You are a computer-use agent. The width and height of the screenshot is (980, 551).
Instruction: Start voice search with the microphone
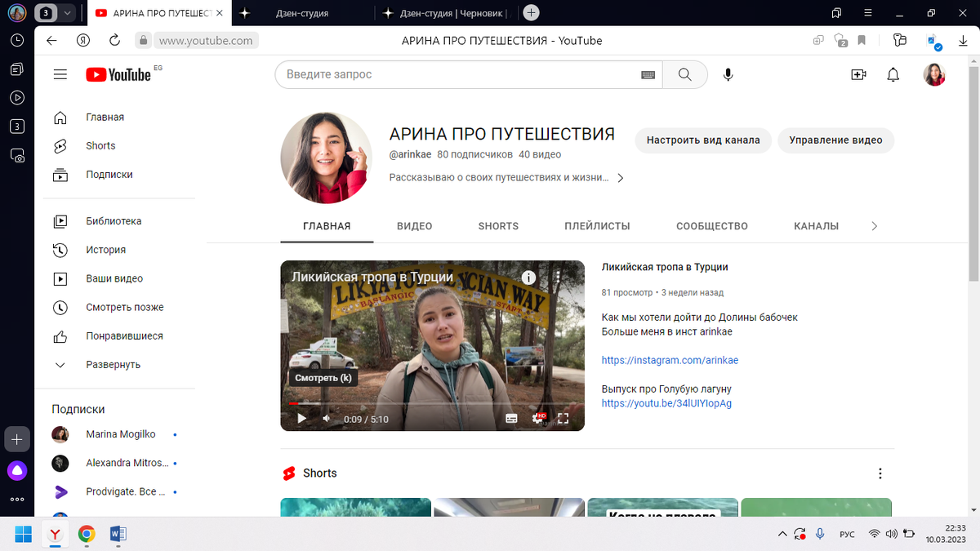[728, 74]
